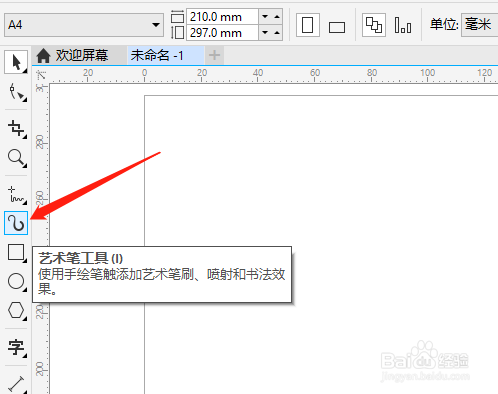Open the page height dropdown arrow
The image size is (498, 394).
tap(265, 33)
